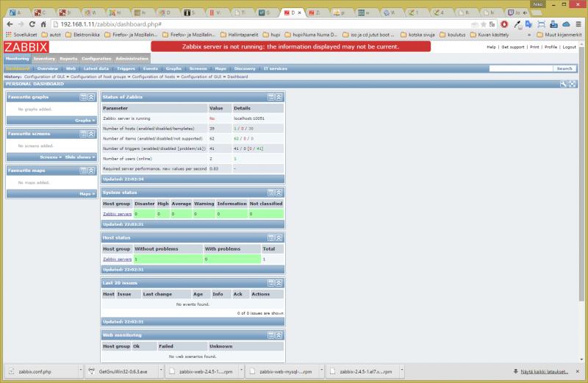
Task: Click browser back arrow
Action: [x=10, y=24]
